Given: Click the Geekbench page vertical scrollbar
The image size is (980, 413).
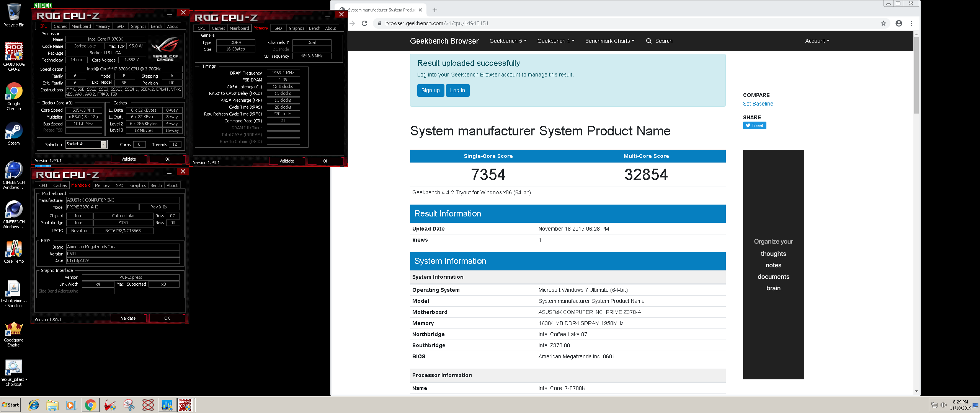Looking at the screenshot, I should click(916, 75).
